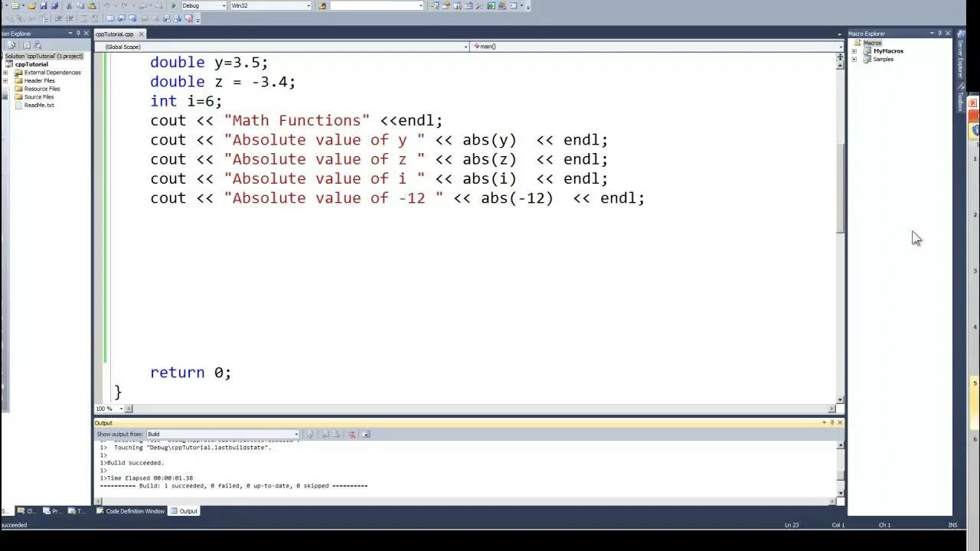Click the 'Time Elapsed 00:00:01.38' output line
The height and width of the screenshot is (551, 980).
click(x=149, y=478)
